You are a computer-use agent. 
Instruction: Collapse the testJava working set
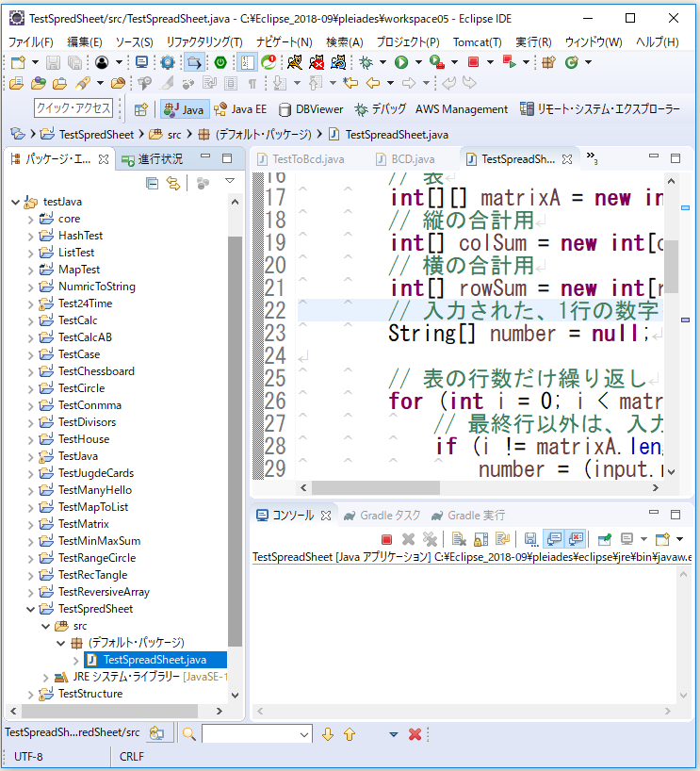tap(15, 202)
